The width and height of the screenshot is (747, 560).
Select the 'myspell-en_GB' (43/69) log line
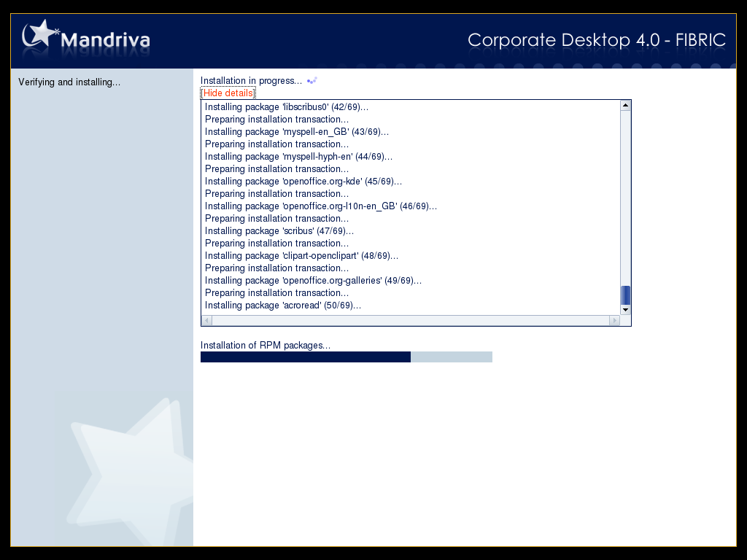click(x=297, y=131)
